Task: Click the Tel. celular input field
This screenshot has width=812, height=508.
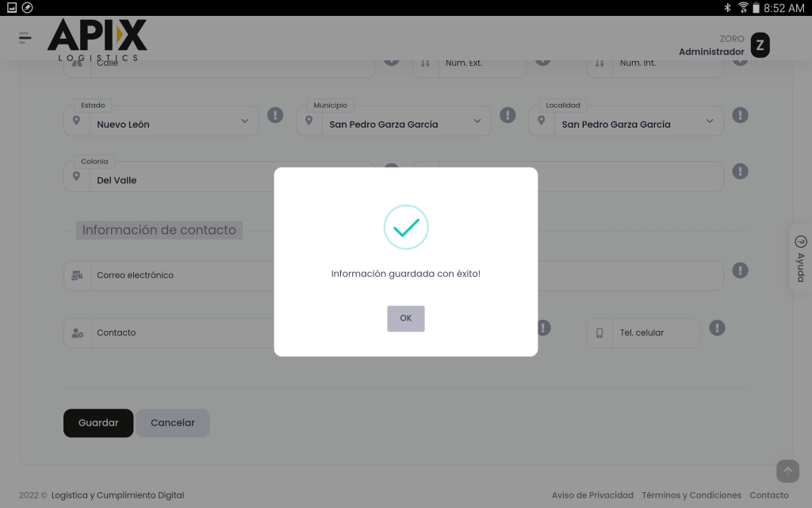Action: click(654, 333)
